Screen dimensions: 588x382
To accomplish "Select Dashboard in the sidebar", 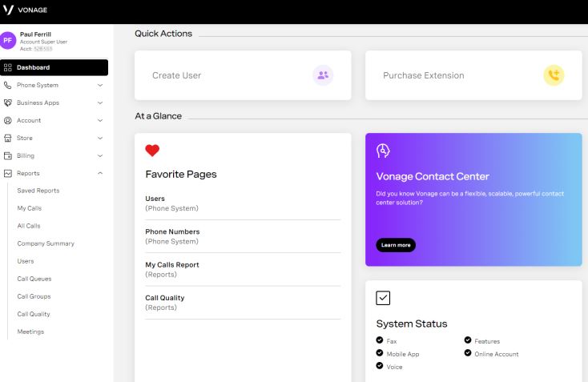I will [54, 67].
